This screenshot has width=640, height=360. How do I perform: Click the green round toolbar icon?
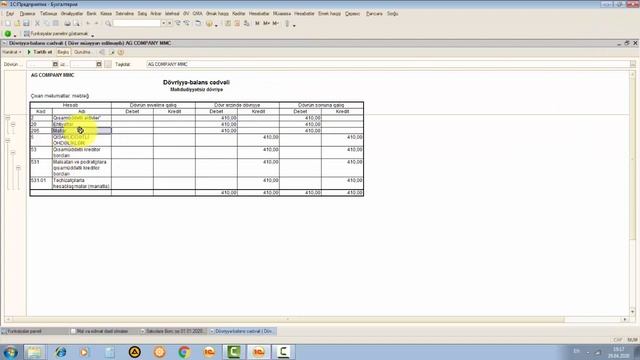tap(7, 34)
